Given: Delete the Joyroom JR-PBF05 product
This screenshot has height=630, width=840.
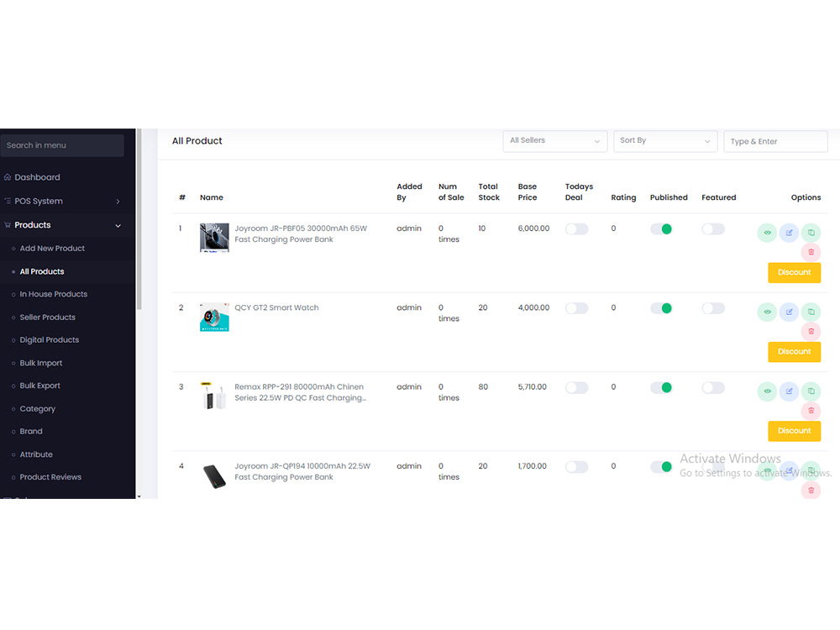Looking at the screenshot, I should pyautogui.click(x=811, y=252).
